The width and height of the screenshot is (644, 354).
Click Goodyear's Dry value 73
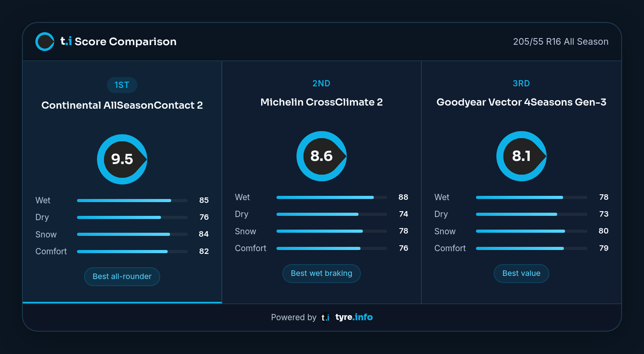point(604,214)
